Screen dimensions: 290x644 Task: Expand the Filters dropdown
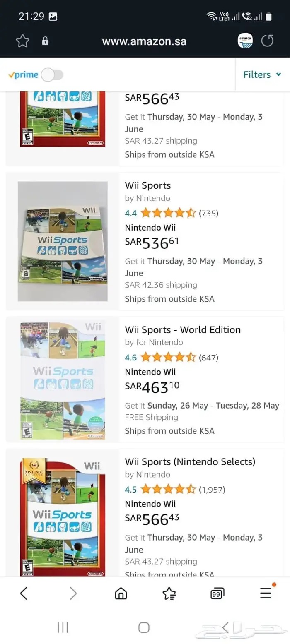pos(262,75)
